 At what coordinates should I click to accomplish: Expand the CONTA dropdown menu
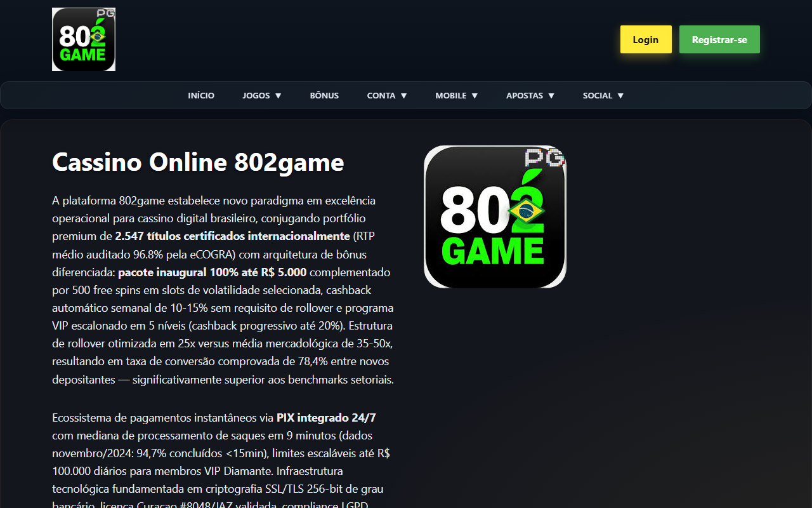point(387,95)
